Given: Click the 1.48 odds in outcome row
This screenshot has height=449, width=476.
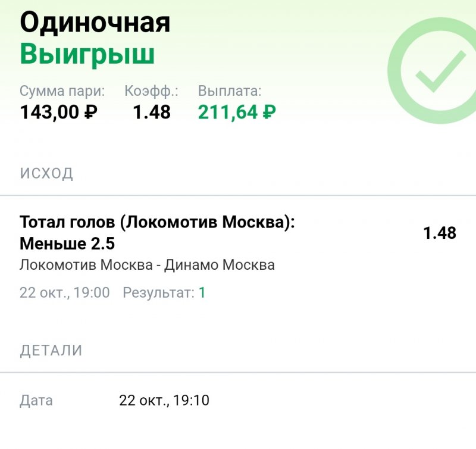Looking at the screenshot, I should click(x=439, y=233).
